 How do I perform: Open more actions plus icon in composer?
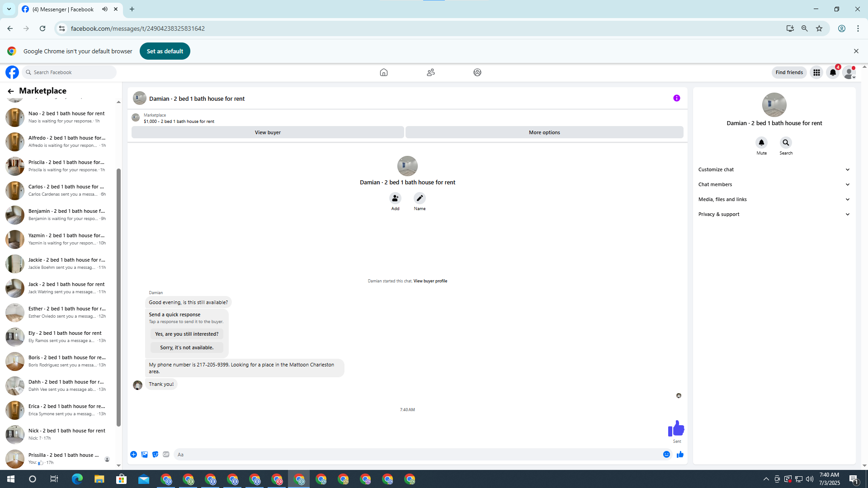coord(133,455)
